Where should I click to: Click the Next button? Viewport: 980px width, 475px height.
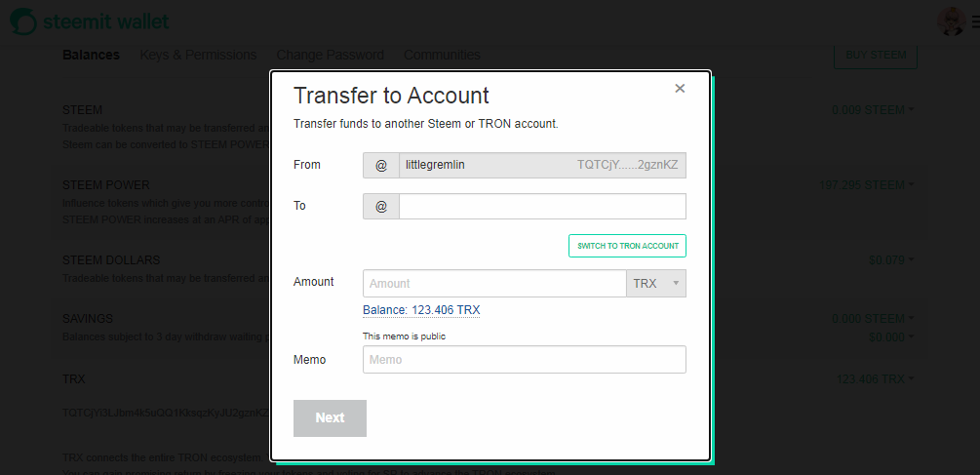(x=330, y=418)
